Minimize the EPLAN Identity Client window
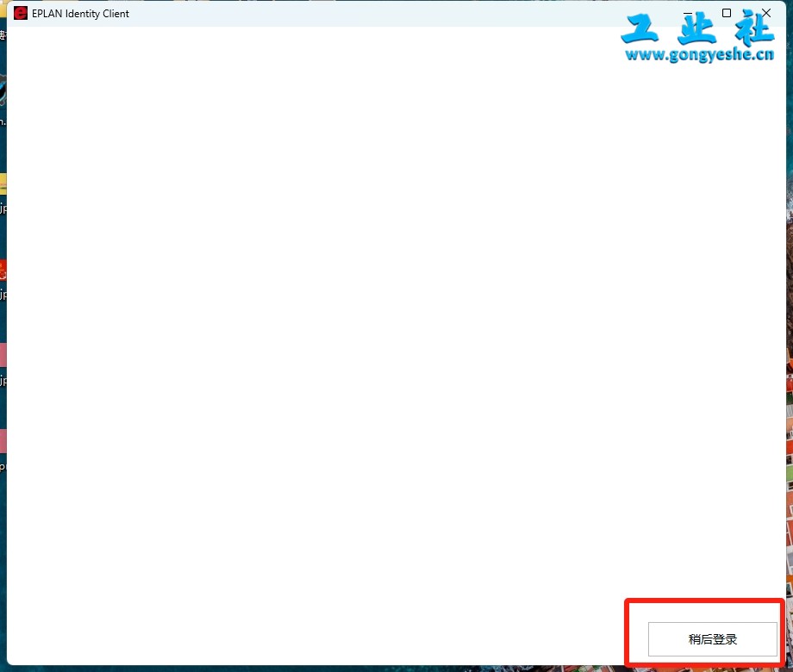 (688, 13)
